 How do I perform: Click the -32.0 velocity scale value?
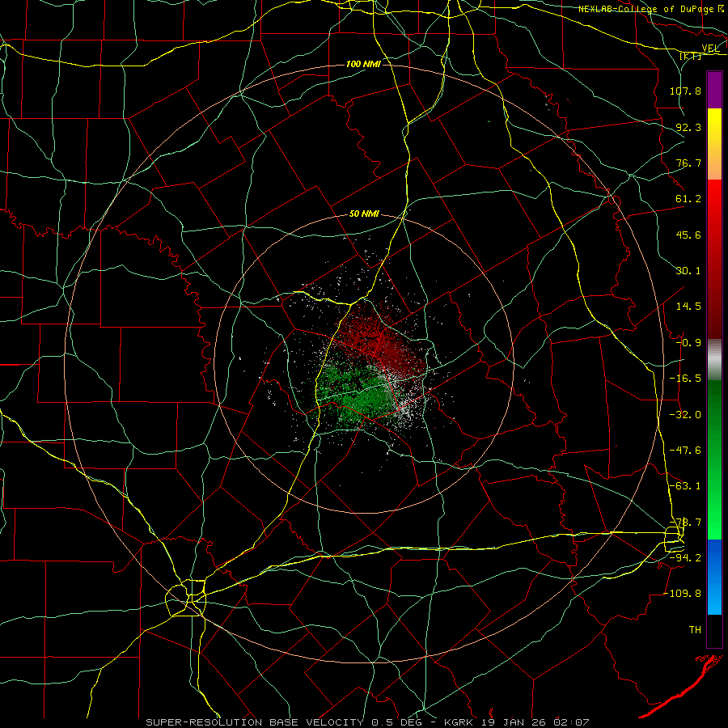pyautogui.click(x=685, y=415)
